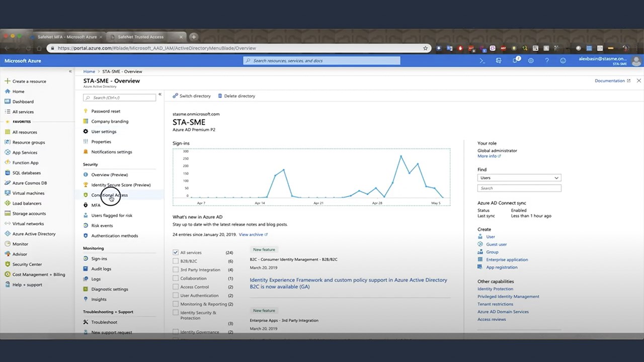Click the Home house icon in left navigation
The height and width of the screenshot is (362, 644).
pos(7,92)
